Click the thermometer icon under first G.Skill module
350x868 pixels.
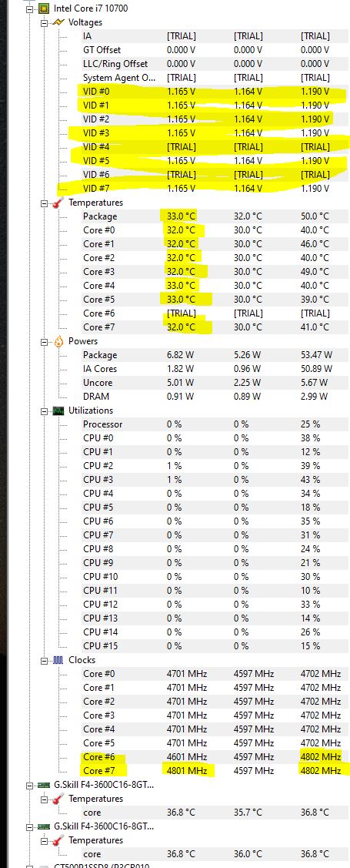[x=58, y=799]
